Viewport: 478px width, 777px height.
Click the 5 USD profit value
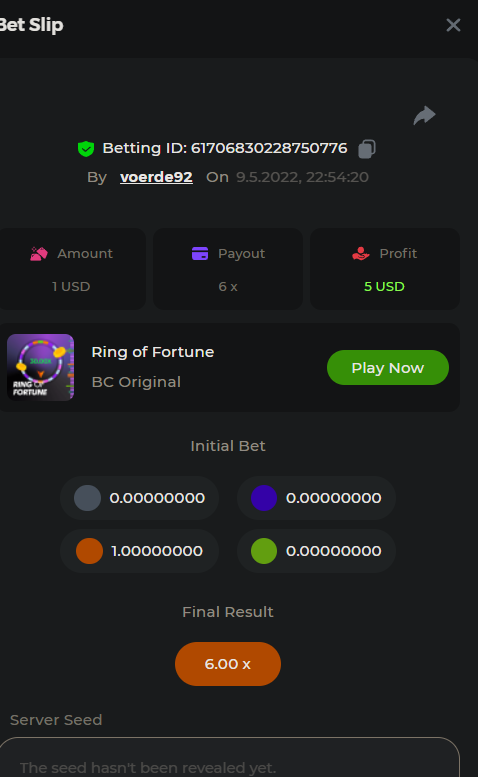point(384,286)
